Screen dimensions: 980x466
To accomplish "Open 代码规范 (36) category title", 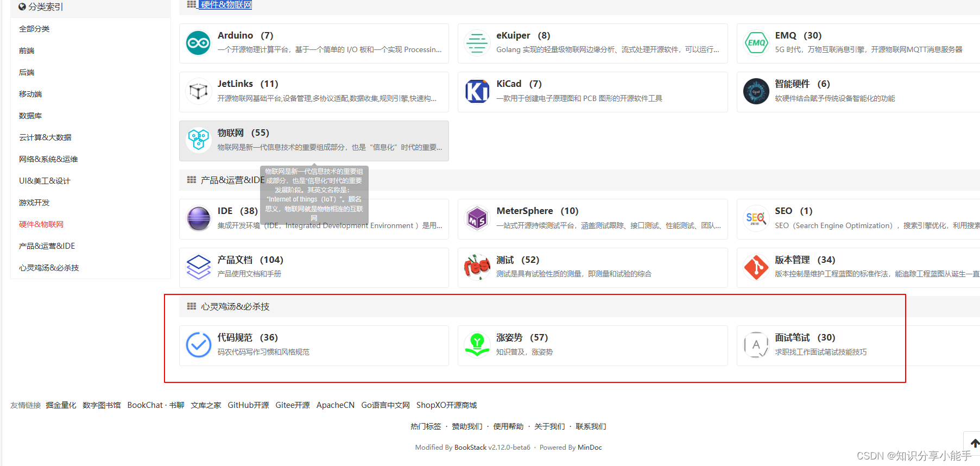I will pyautogui.click(x=248, y=337).
